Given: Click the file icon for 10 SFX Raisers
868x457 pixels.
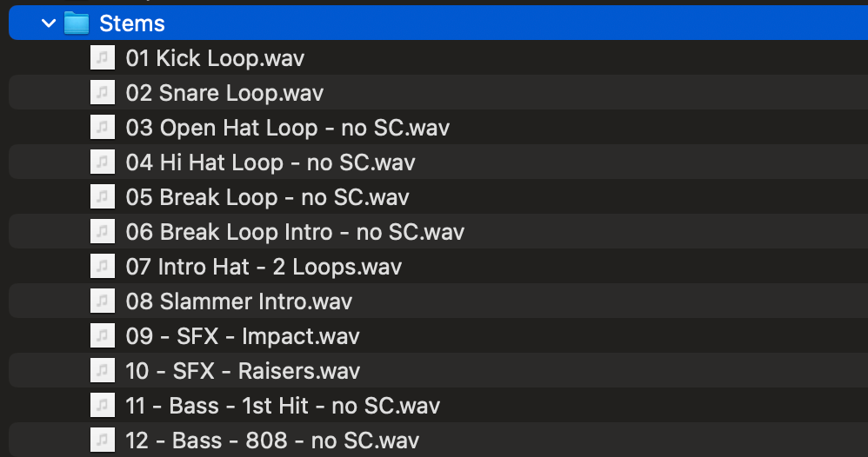Looking at the screenshot, I should point(103,371).
